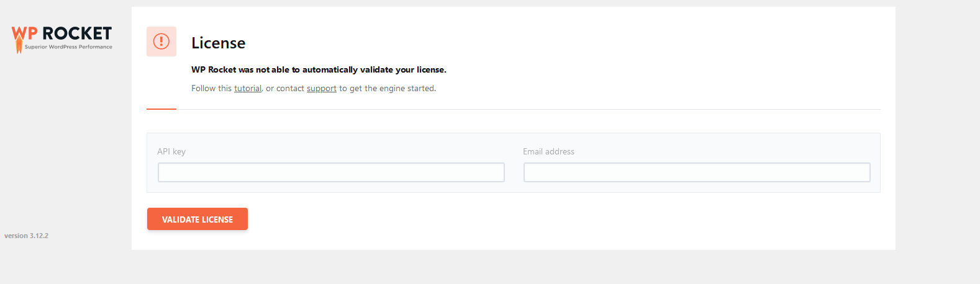Image resolution: width=980 pixels, height=284 pixels.
Task: Click the orange exclamation warning icon
Action: tap(161, 42)
